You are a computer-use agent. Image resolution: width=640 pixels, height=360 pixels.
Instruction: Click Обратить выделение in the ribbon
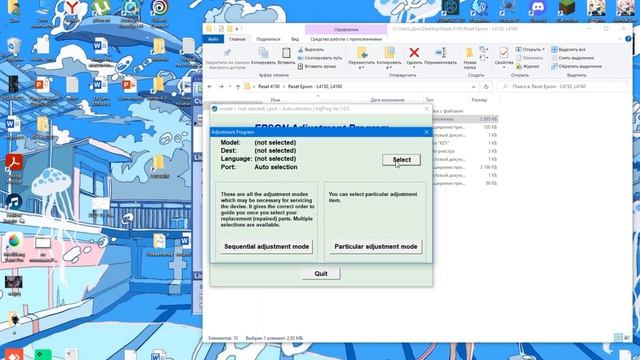(x=576, y=66)
